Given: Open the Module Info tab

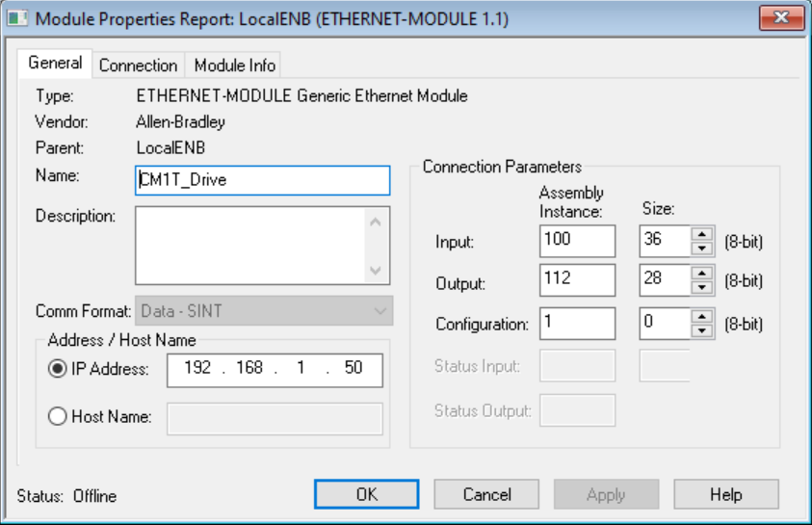Looking at the screenshot, I should (234, 66).
